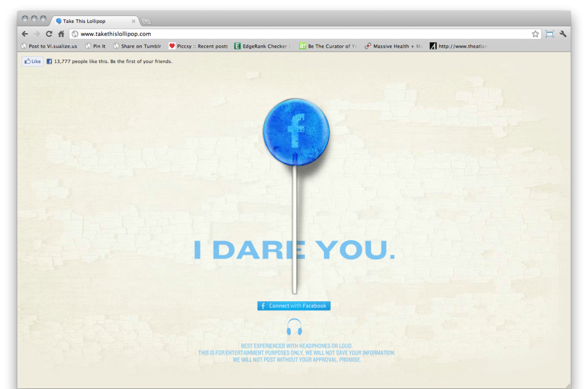Reload the page with the refresh icon
The width and height of the screenshot is (588, 389).
(49, 34)
